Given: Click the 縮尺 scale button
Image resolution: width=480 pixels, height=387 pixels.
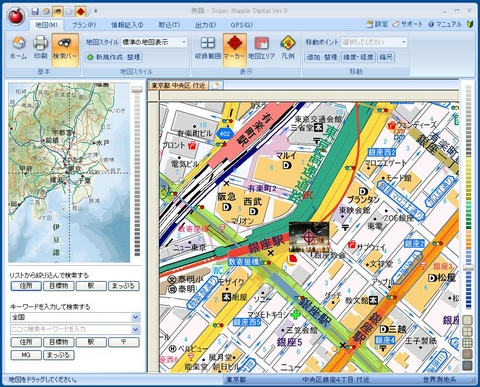Looking at the screenshot, I should (386, 57).
